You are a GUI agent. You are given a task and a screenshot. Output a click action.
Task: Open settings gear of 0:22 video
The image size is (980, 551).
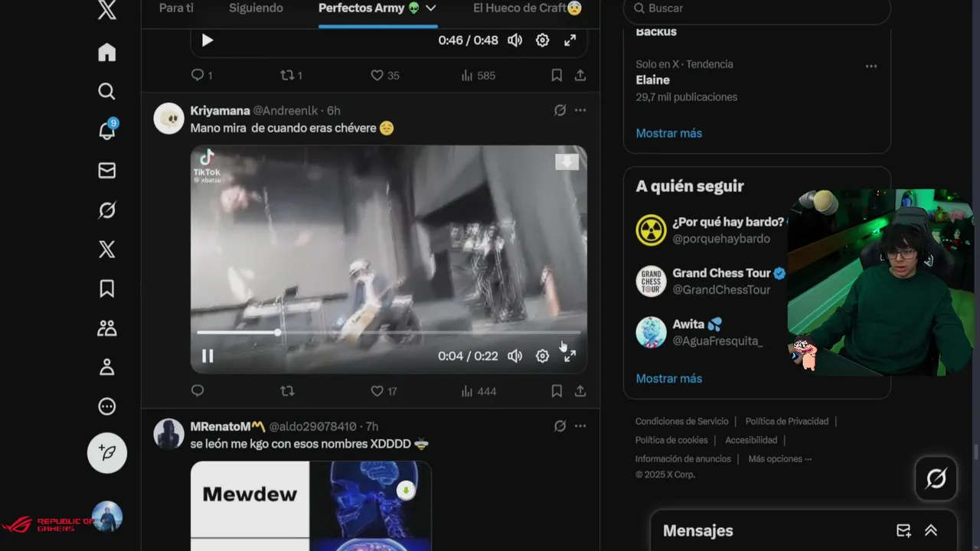coord(542,356)
